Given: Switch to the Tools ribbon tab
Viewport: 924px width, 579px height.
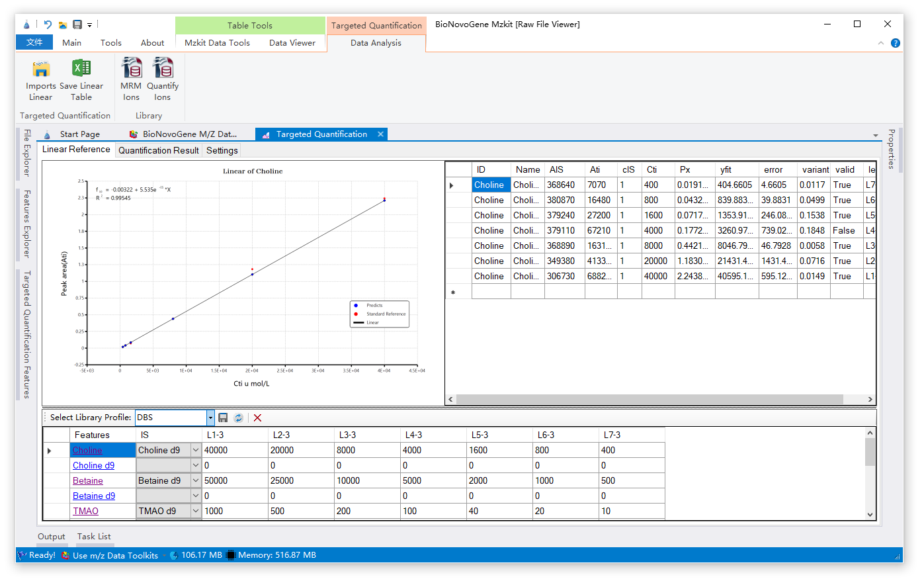Looking at the screenshot, I should tap(111, 42).
